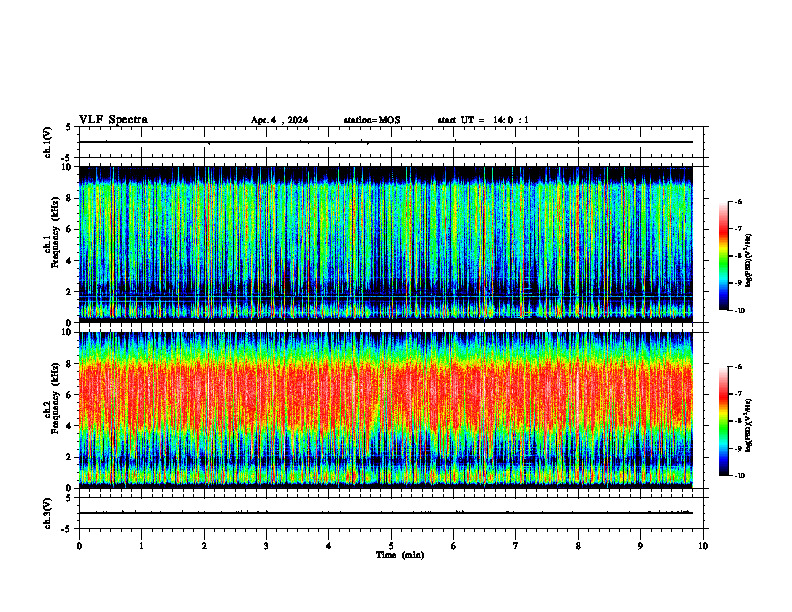Click time axis tick label "10"
Image resolution: width=792 pixels, height=612 pixels.
click(x=703, y=546)
